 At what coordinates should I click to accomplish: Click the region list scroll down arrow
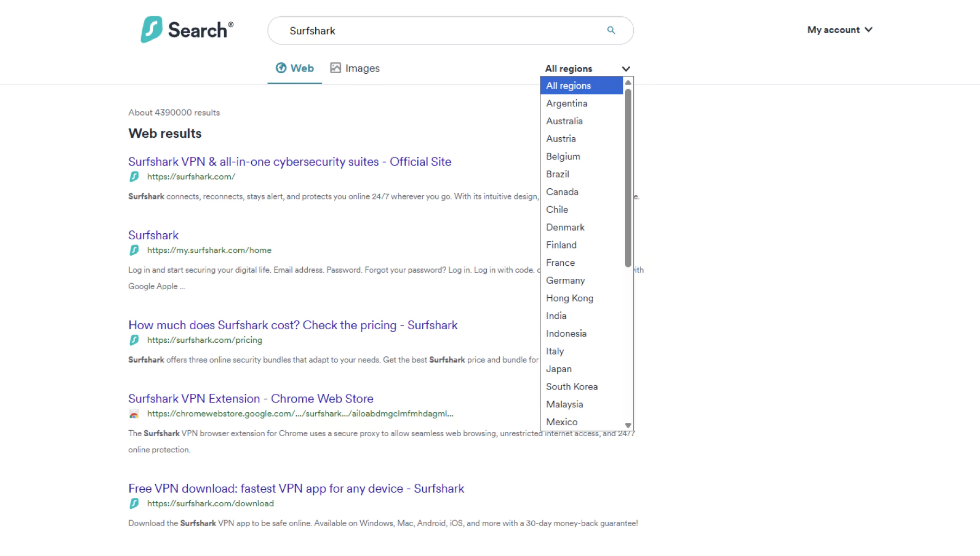coord(628,426)
